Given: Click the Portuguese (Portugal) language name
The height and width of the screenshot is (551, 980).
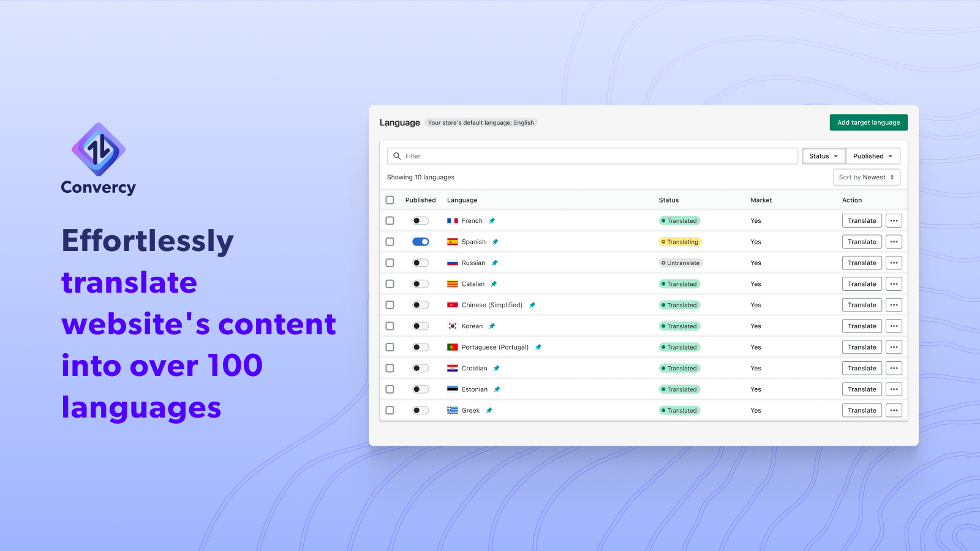Looking at the screenshot, I should click(x=495, y=347).
